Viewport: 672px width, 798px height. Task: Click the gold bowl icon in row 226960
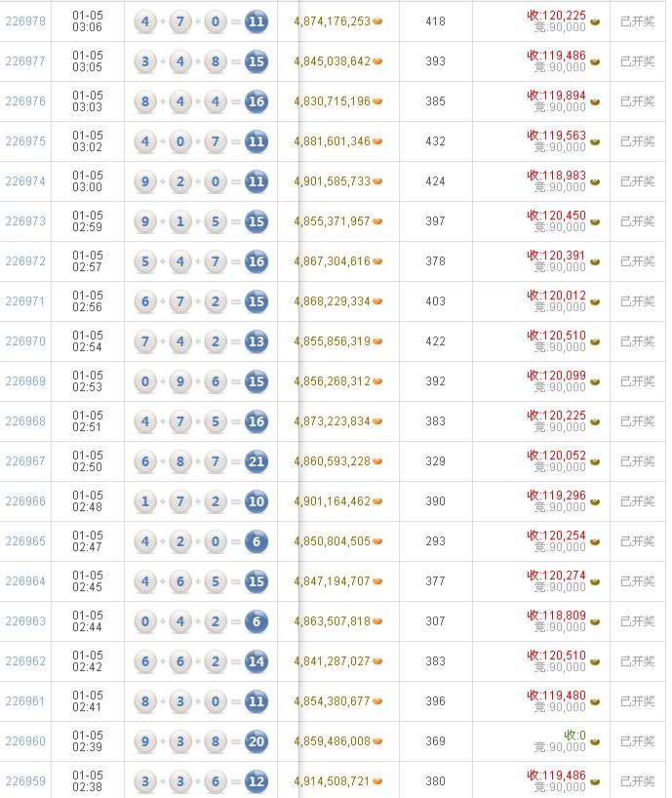[595, 742]
